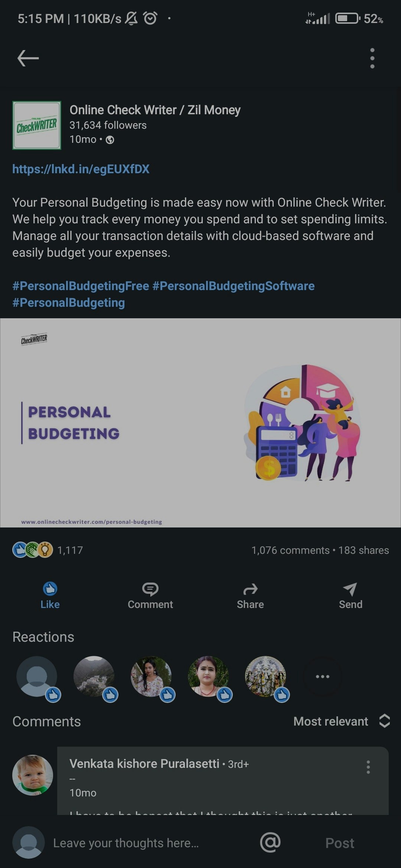Send the post via message
Image resolution: width=401 pixels, height=868 pixels.
[x=350, y=595]
